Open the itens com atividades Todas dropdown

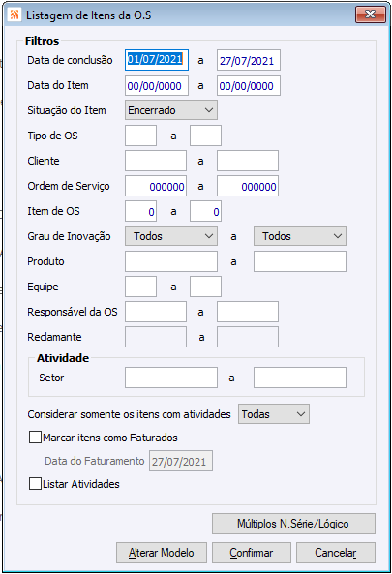click(274, 414)
